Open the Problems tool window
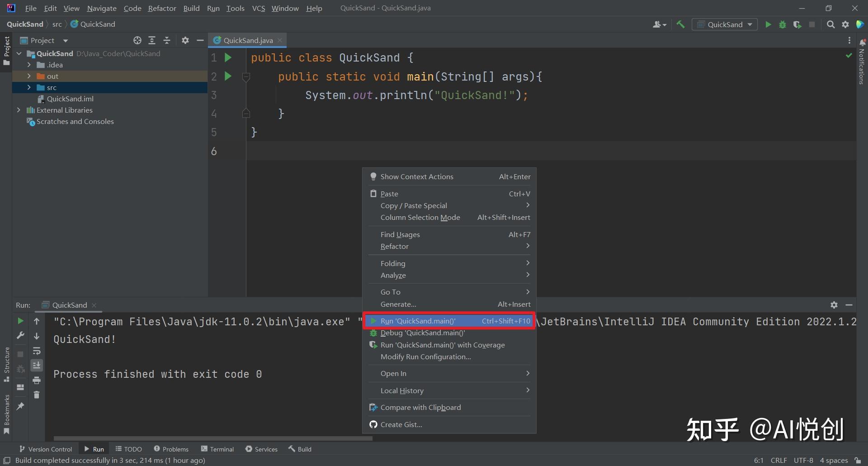 pos(171,449)
